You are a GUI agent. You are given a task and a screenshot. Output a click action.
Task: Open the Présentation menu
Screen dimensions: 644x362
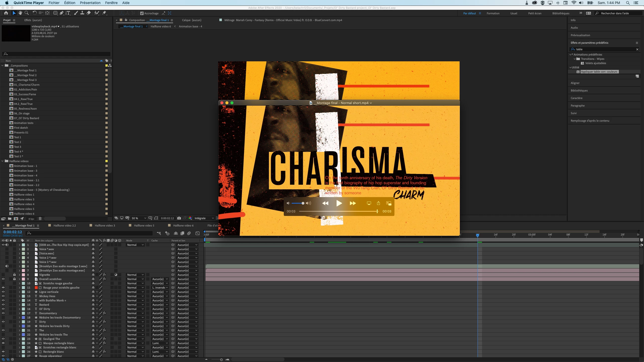click(90, 3)
